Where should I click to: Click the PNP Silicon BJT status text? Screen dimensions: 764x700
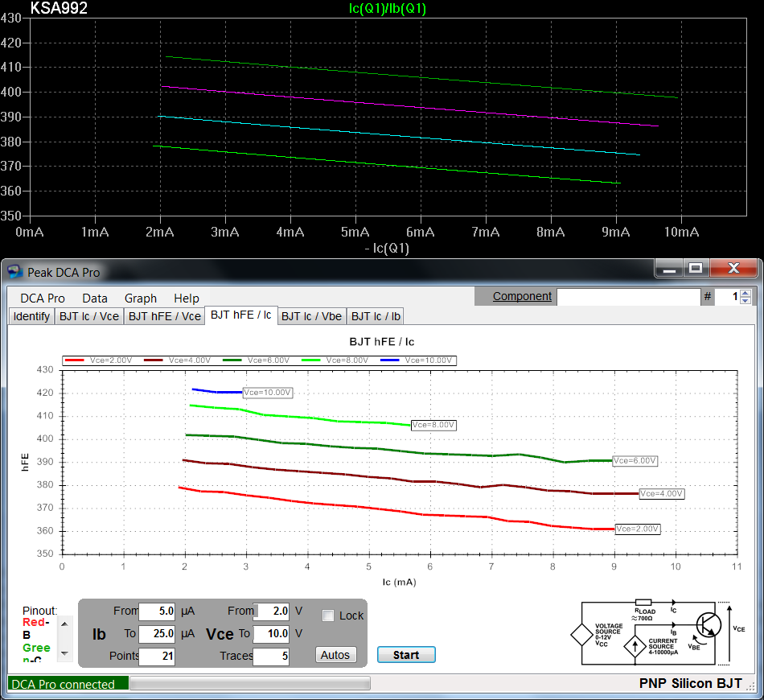click(x=691, y=683)
